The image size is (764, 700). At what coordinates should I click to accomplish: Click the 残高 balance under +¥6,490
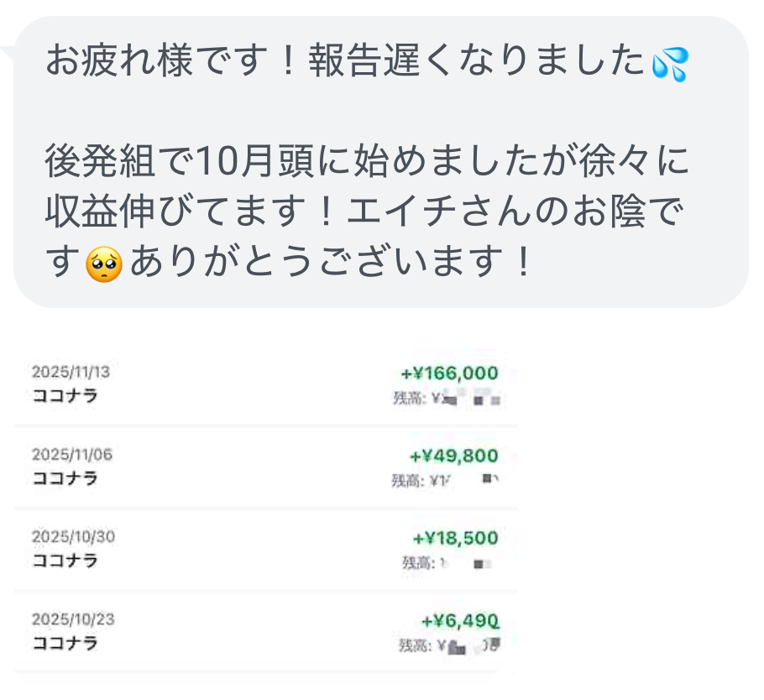pos(453,646)
